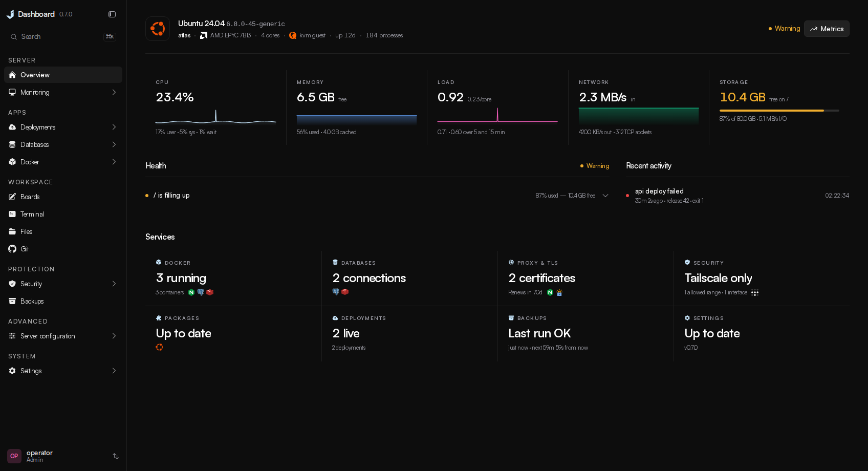
Task: Click the Warning status in the header
Action: click(x=784, y=29)
